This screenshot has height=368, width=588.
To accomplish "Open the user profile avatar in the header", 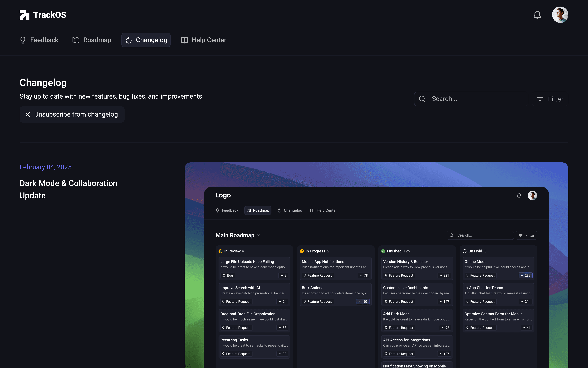I will click(x=560, y=15).
